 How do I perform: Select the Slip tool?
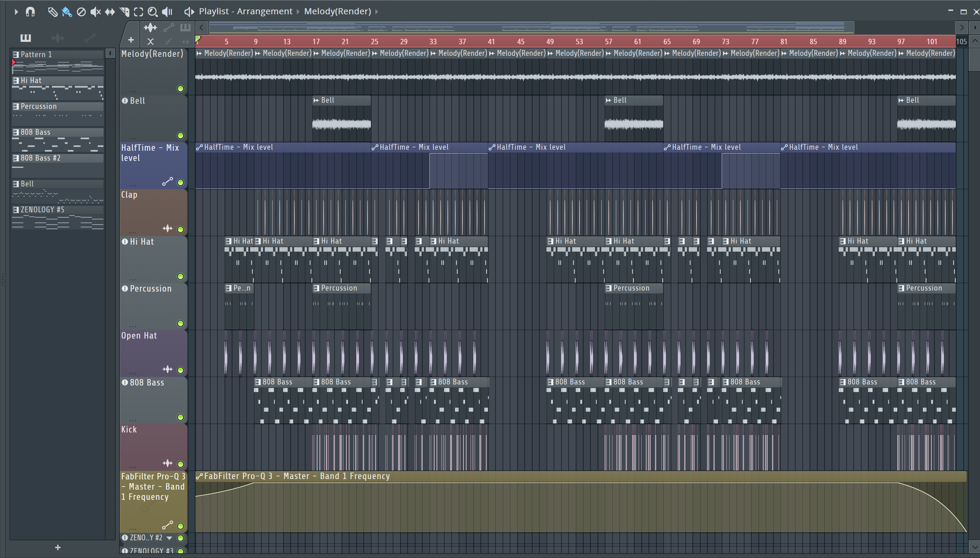click(x=110, y=12)
